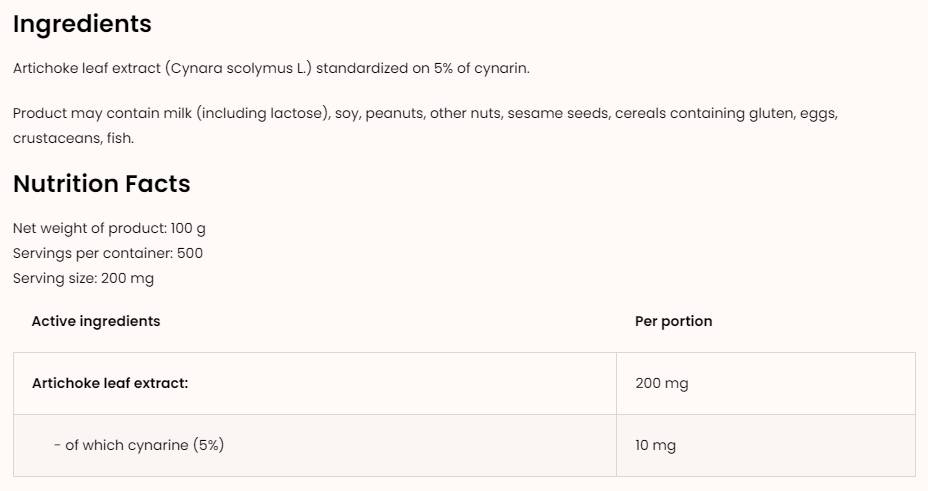Select the 'of which cynarine (5%)' row label
Viewport: 928px width, 491px height.
[139, 445]
